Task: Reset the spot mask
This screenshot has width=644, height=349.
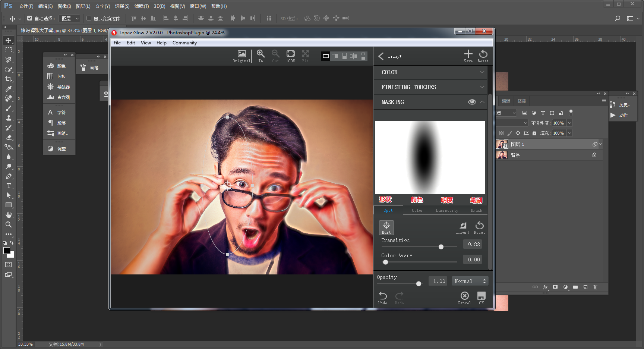Action: click(480, 227)
